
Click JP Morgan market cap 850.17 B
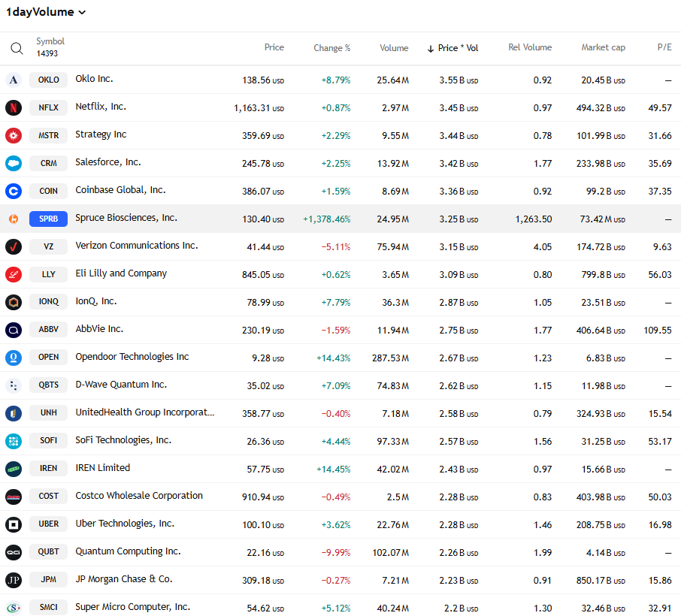tap(601, 581)
